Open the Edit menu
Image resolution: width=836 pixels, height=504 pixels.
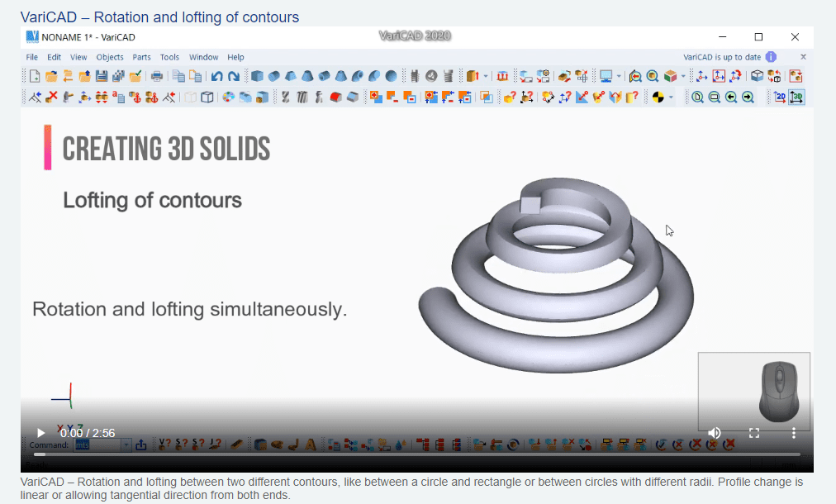(x=54, y=57)
